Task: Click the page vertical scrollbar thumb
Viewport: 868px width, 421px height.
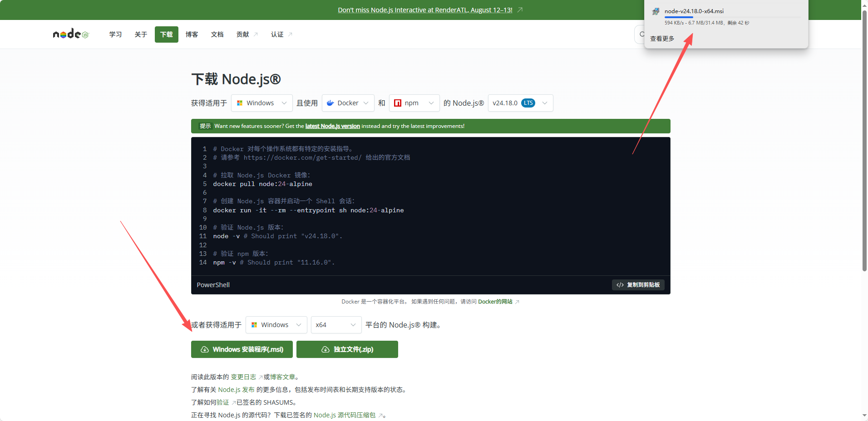Action: [864, 141]
